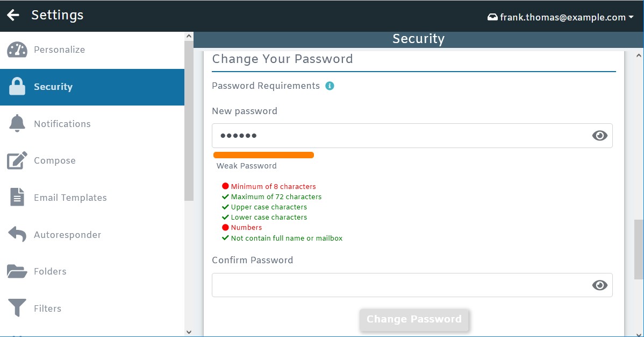Click the main panel vertical scrollbar thumb
Viewport: 644px width, 337px height.
coord(639,250)
